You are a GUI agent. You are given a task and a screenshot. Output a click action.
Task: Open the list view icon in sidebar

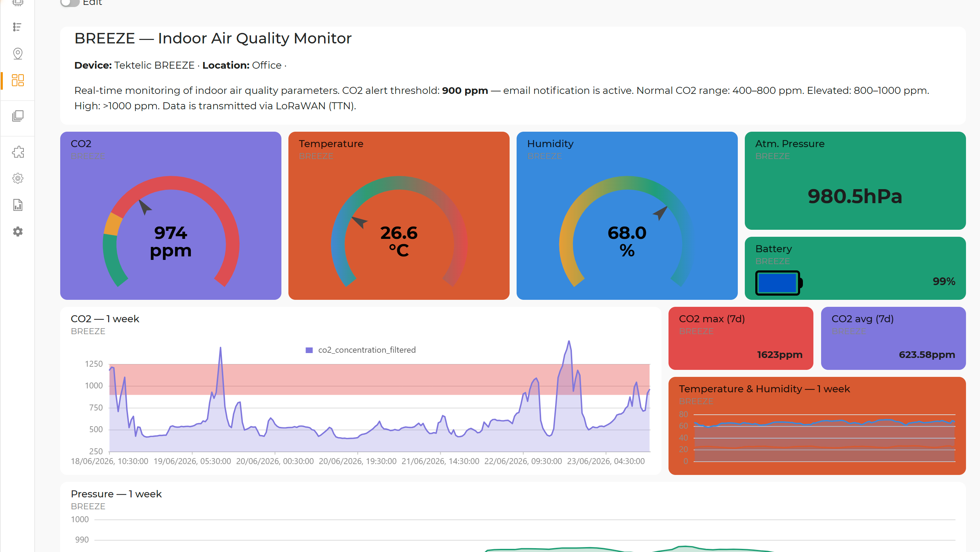point(17,27)
